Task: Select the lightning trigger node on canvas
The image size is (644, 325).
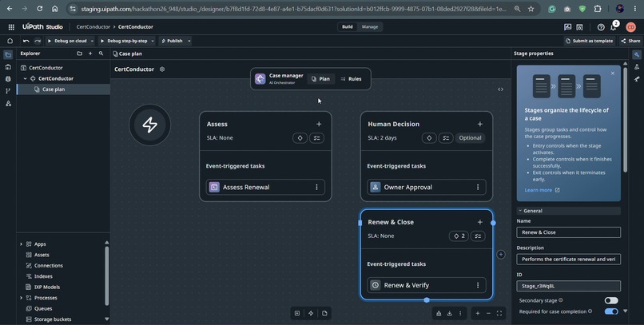Action: click(x=150, y=125)
